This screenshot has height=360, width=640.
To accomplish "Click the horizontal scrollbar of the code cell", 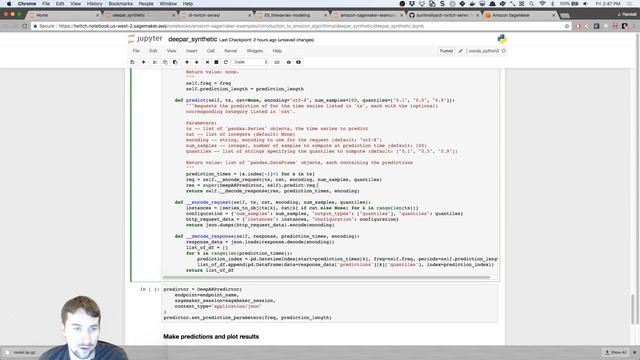I will click(326, 278).
